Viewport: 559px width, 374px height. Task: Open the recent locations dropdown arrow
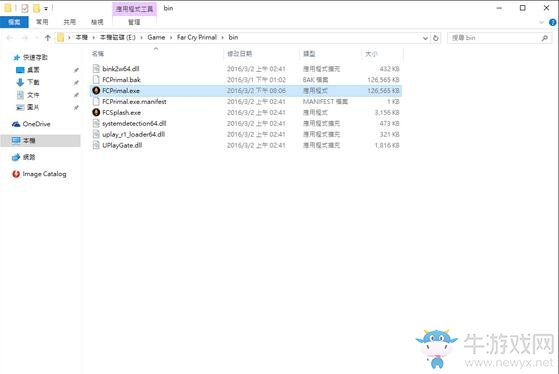coord(36,37)
